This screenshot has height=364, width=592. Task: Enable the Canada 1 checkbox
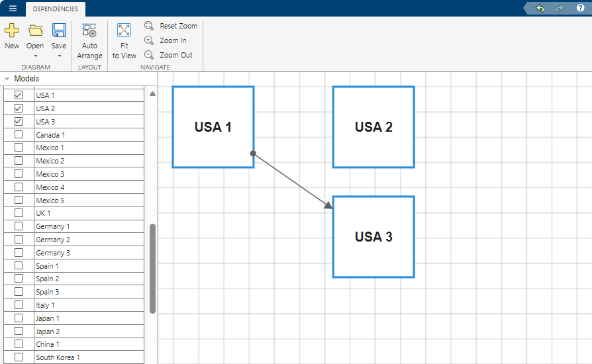coord(19,134)
